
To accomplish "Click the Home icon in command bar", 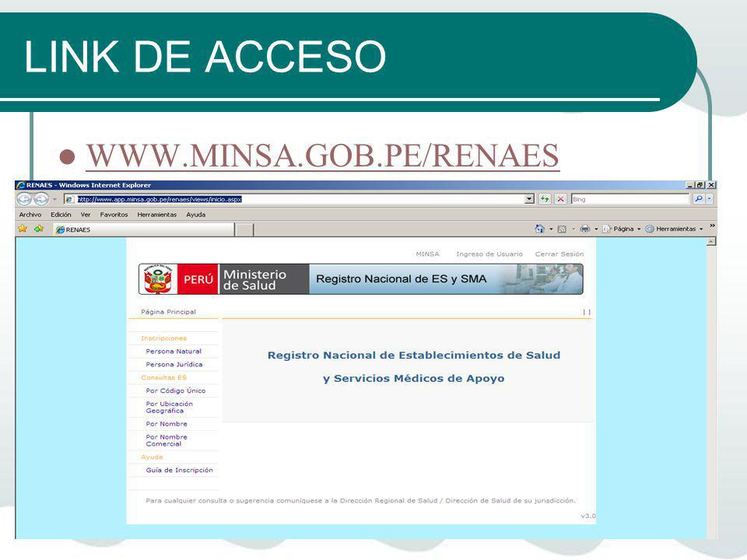I will [540, 229].
